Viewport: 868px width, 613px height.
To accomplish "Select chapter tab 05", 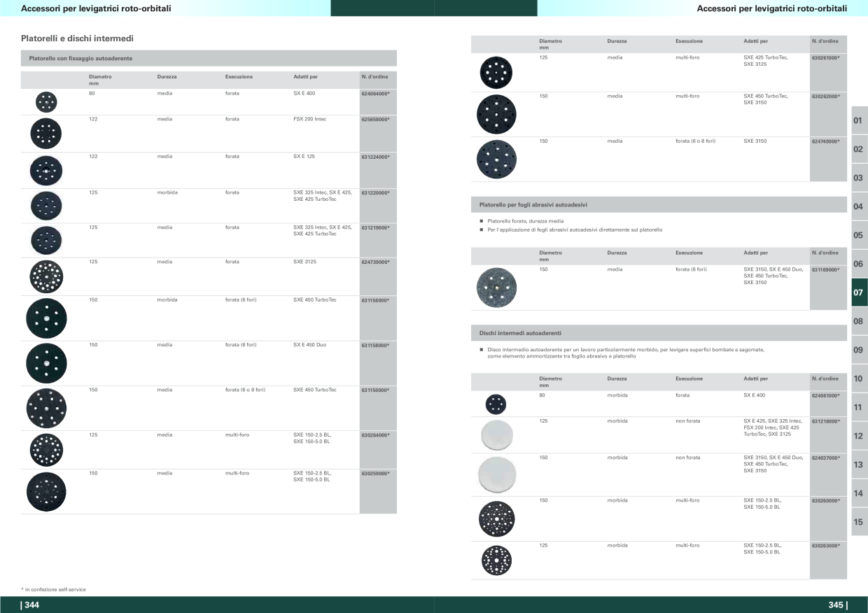I will pos(859,235).
